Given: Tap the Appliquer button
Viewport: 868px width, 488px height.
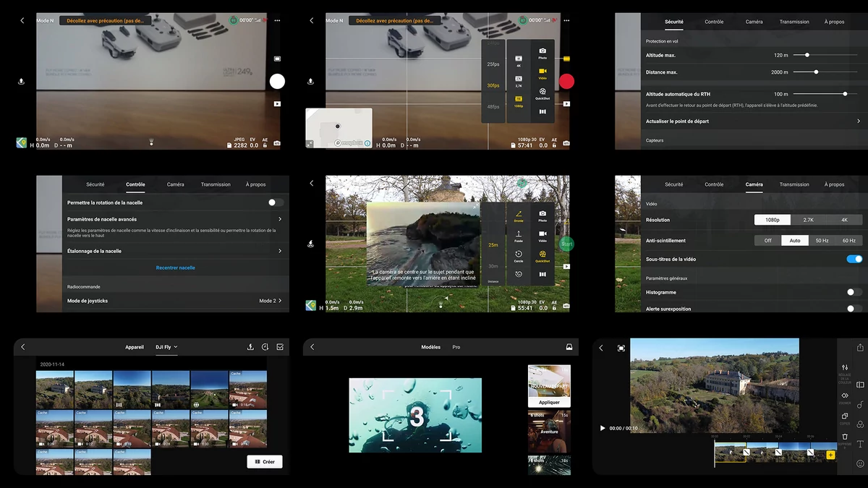Looking at the screenshot, I should coord(549,402).
